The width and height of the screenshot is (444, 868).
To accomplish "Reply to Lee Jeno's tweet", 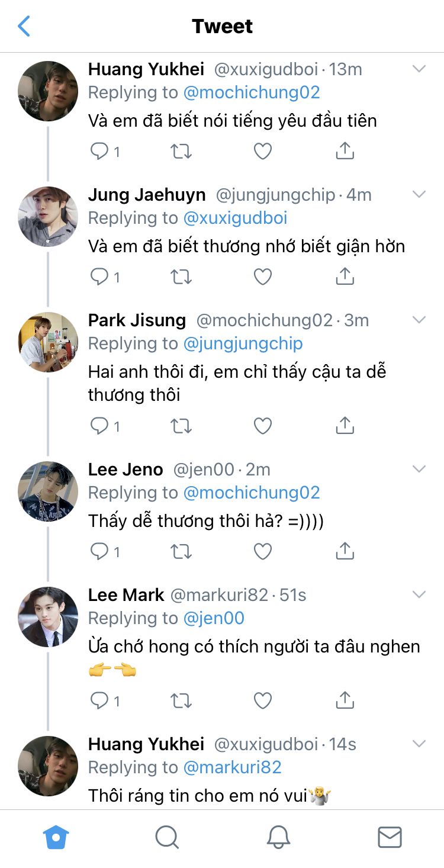I will 99,552.
